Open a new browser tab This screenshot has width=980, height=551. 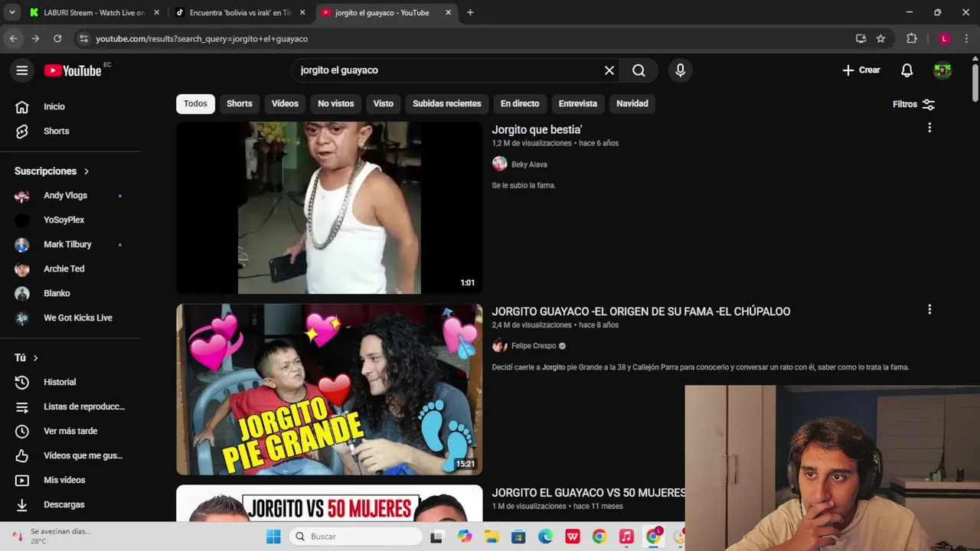470,12
